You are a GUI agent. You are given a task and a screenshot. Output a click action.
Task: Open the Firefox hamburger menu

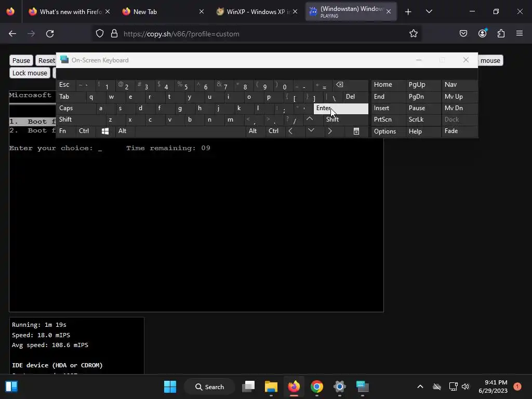pyautogui.click(x=520, y=34)
